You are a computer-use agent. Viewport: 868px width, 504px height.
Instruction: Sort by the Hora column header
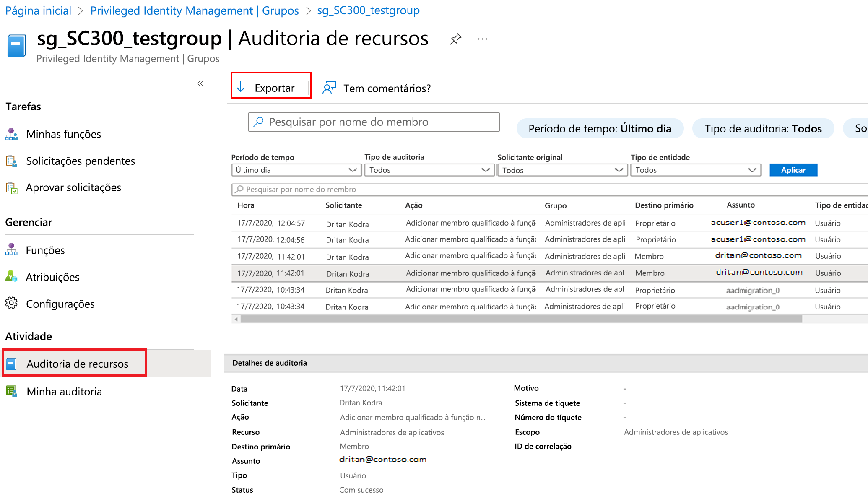tap(246, 205)
